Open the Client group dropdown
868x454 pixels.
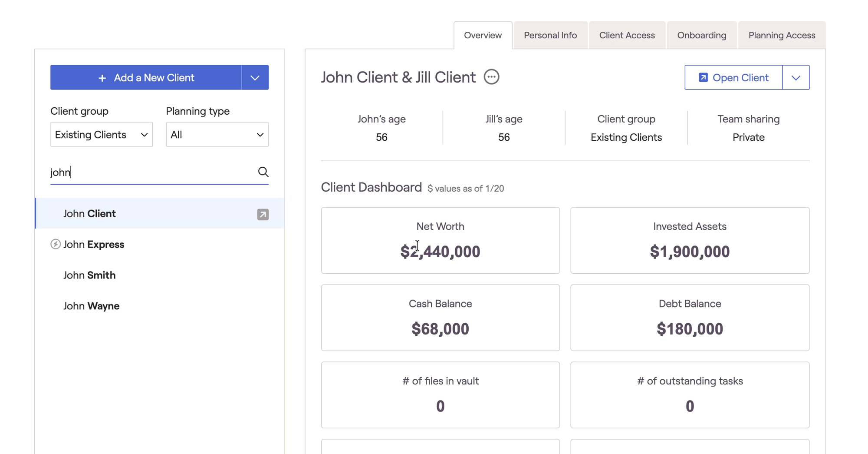102,135
